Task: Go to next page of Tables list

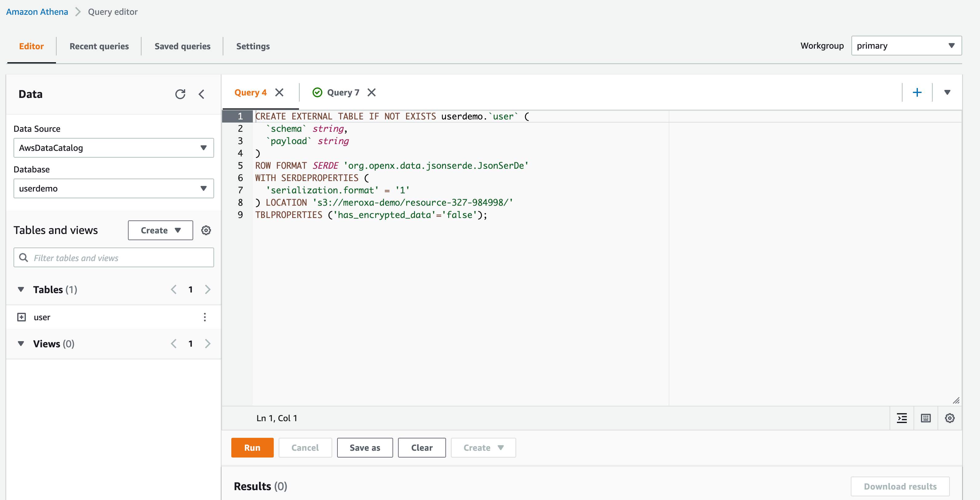Action: [x=208, y=289]
